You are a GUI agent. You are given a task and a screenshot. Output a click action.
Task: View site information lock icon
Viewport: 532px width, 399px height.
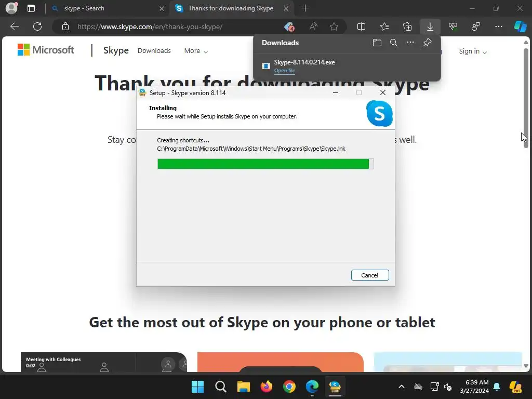(65, 26)
